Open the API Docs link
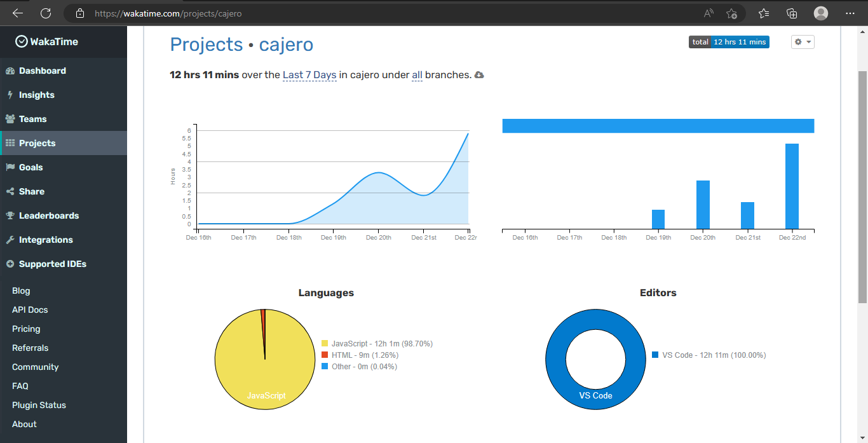 point(30,310)
